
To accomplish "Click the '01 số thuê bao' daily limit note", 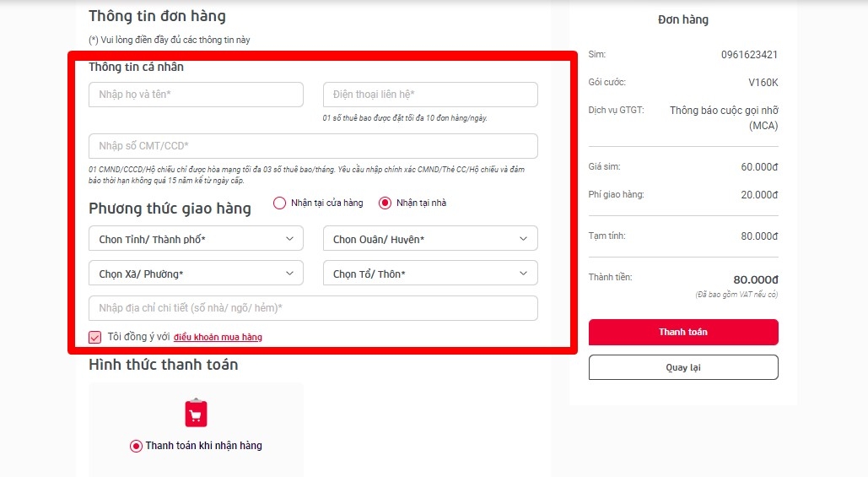I will pos(405,118).
